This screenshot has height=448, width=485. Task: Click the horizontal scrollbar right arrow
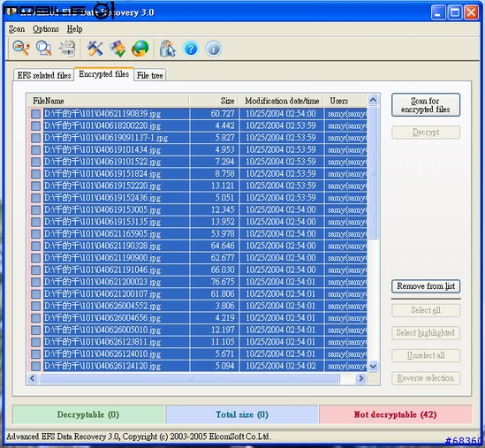360,378
